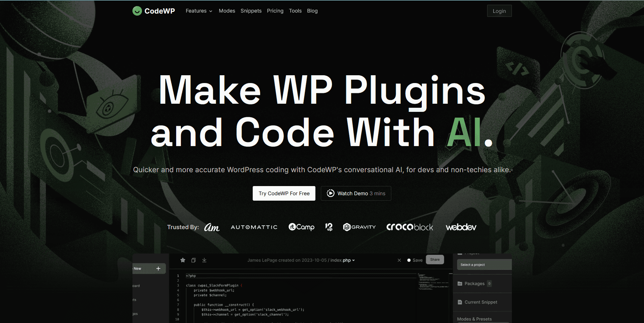Click the rtCamp logo
Viewport: 644px width, 323px height.
301,227
